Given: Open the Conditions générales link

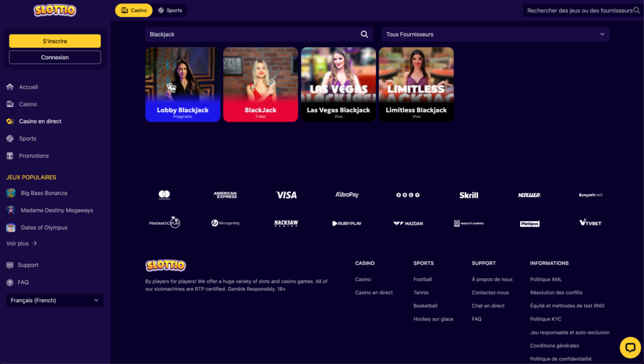Looking at the screenshot, I should coord(555,346).
